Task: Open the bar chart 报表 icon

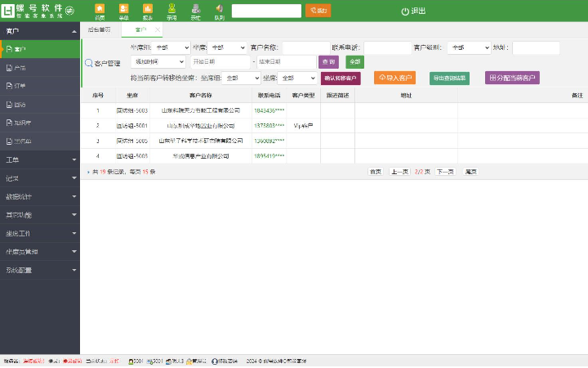Action: 148,11
